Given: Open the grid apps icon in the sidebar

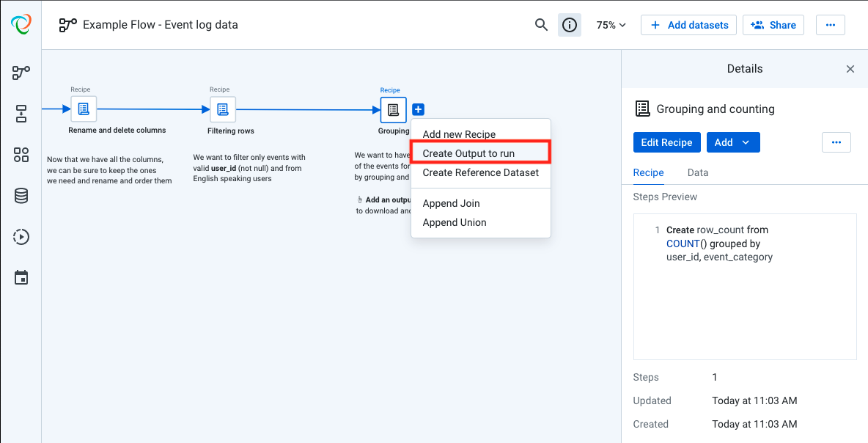Looking at the screenshot, I should click(x=21, y=155).
